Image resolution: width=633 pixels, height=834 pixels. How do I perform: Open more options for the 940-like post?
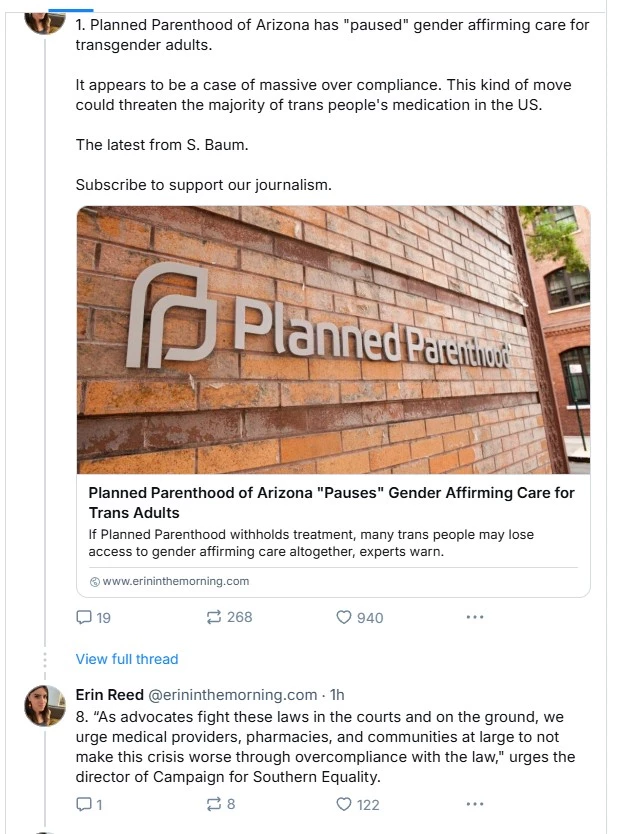pos(475,617)
